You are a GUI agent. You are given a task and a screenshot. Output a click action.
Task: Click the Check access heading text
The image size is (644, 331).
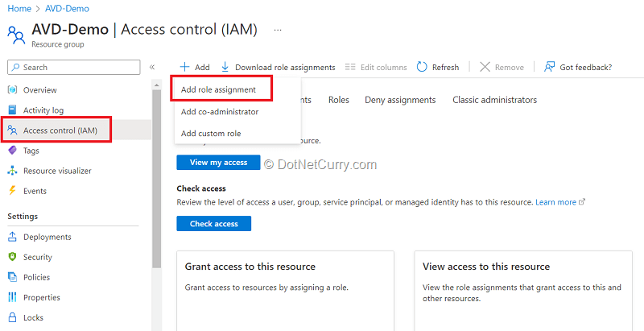coord(201,188)
